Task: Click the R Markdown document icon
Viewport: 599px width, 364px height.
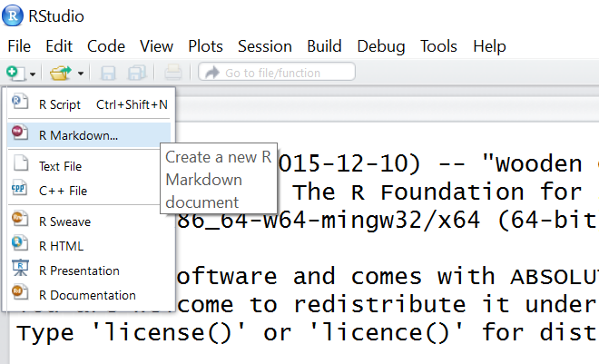Action: (x=20, y=133)
